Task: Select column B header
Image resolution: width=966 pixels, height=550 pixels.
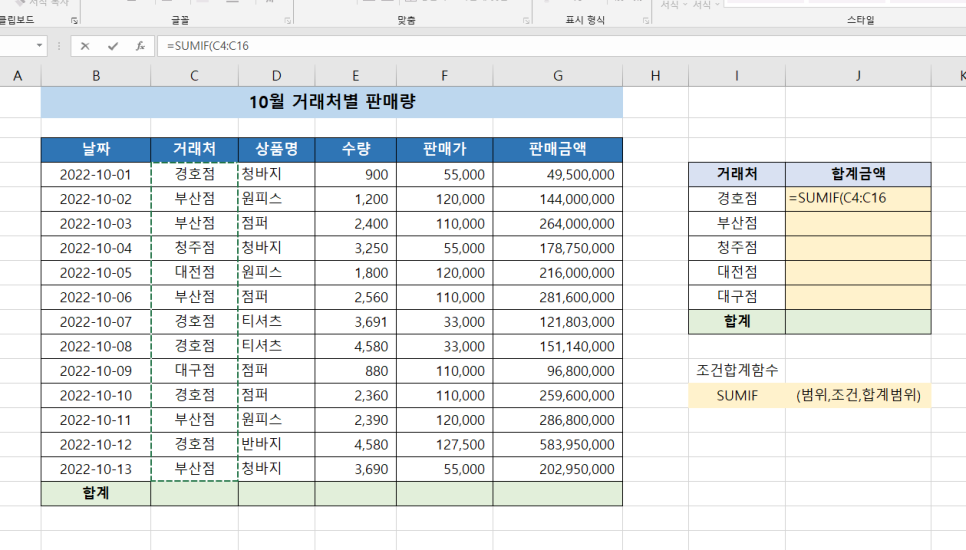Action: point(96,76)
